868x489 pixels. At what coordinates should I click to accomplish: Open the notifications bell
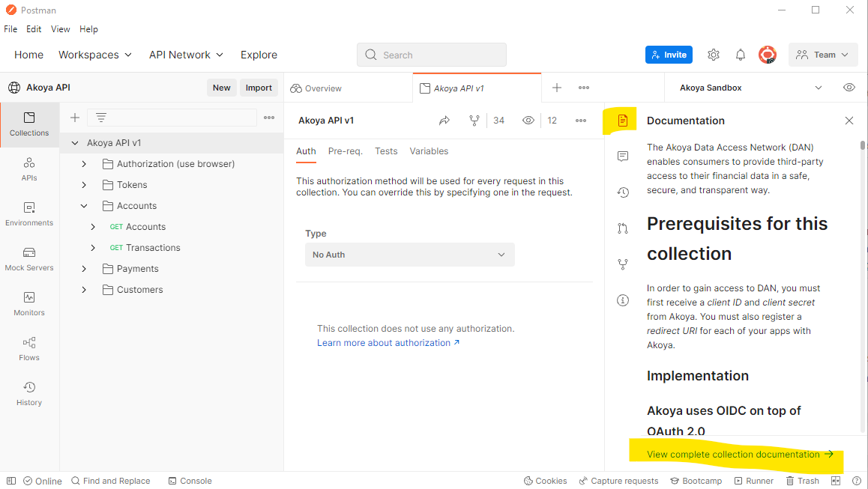[x=740, y=55]
